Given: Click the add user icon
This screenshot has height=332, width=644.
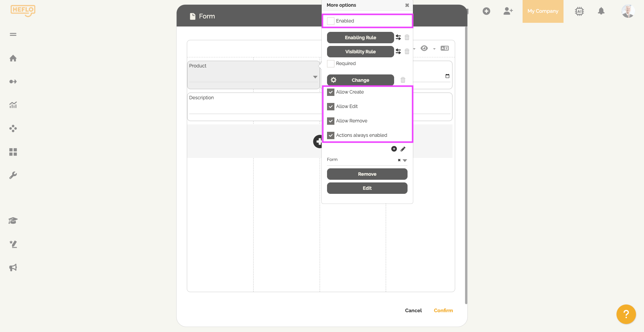Looking at the screenshot, I should pos(508,11).
